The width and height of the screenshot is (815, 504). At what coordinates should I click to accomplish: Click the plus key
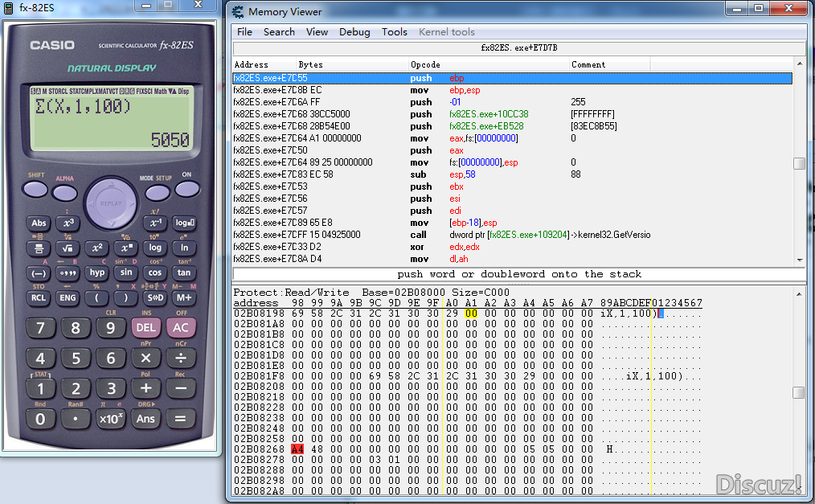145,389
